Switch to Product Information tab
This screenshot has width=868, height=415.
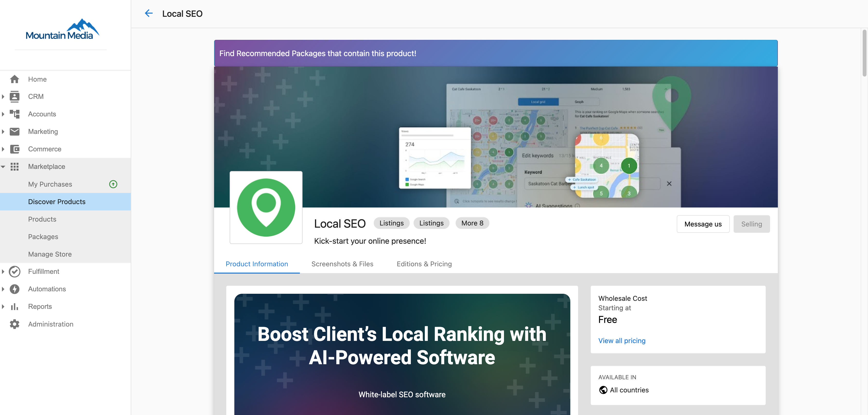tap(257, 264)
